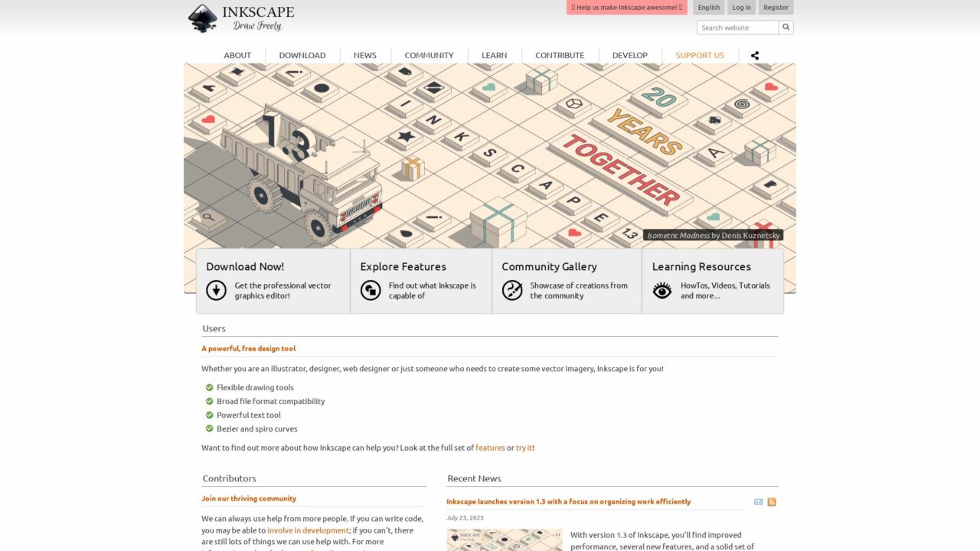Click the Community Gallery brush icon

click(512, 290)
